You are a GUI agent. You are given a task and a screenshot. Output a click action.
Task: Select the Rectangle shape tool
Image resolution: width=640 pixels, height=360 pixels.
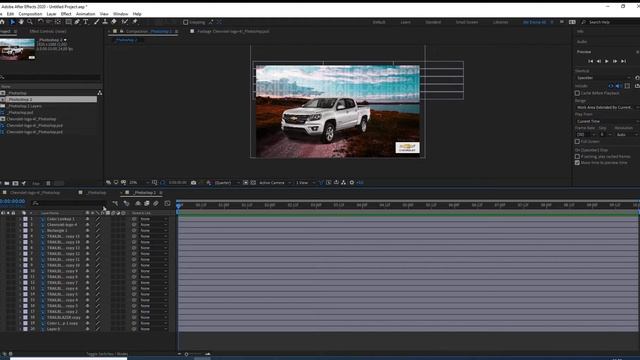[x=68, y=22]
